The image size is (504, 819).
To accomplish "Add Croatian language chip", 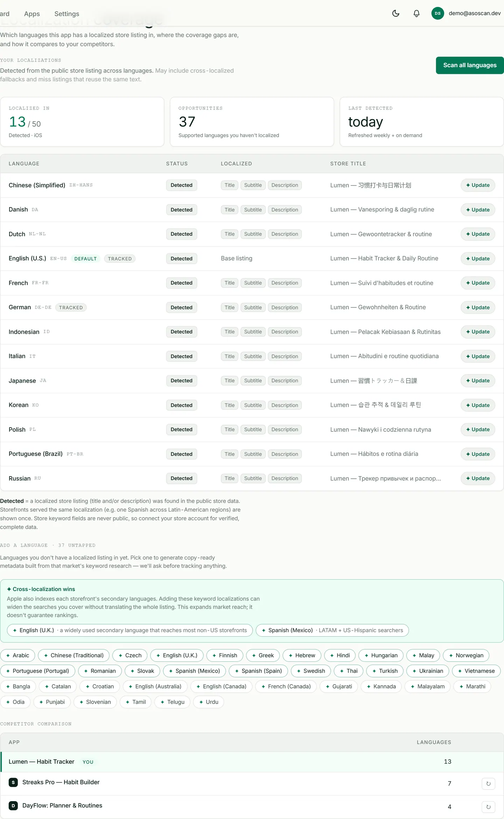I will (x=100, y=686).
